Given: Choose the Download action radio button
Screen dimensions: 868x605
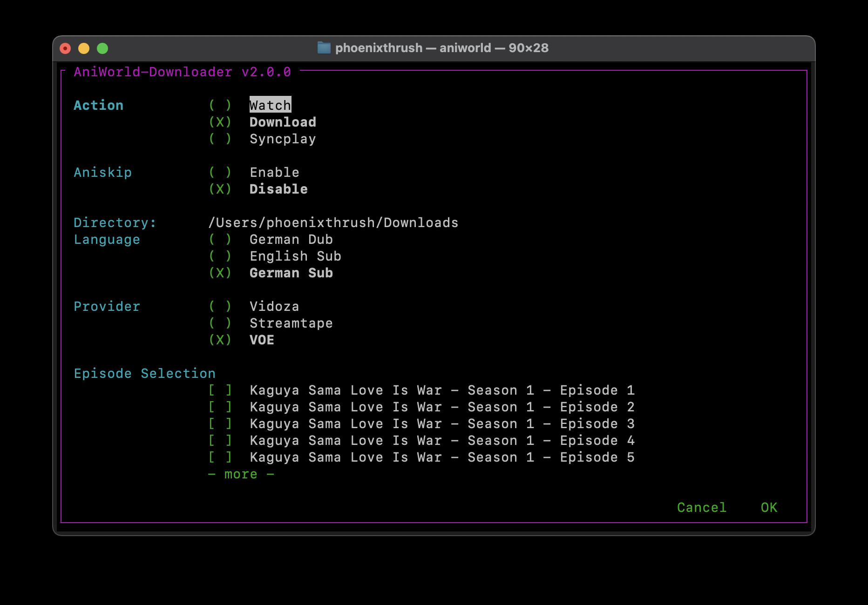Looking at the screenshot, I should coord(220,122).
